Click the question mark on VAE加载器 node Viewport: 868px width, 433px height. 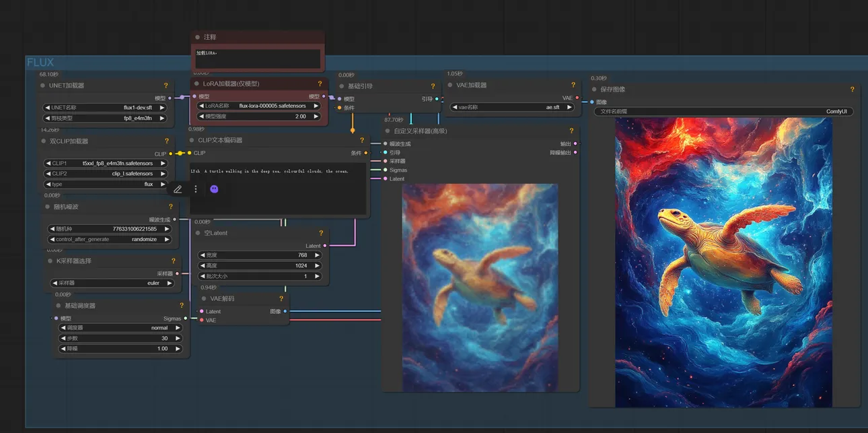pos(573,86)
